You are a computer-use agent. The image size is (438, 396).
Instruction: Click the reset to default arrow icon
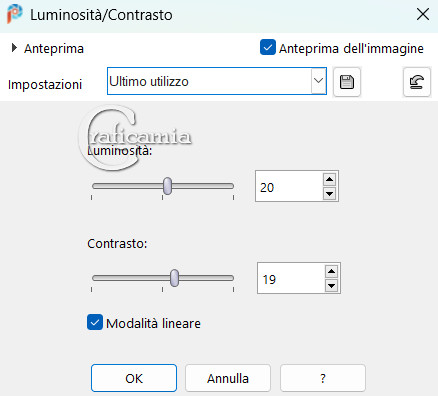(x=417, y=82)
